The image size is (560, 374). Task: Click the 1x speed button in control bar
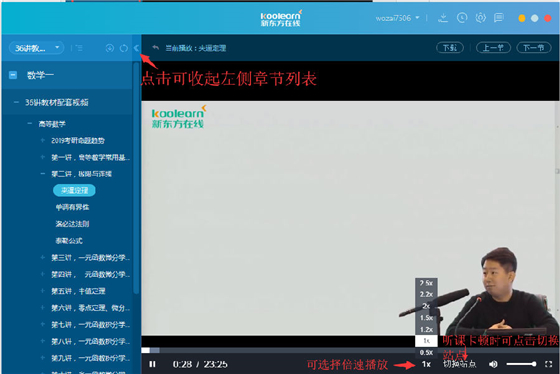tap(426, 364)
